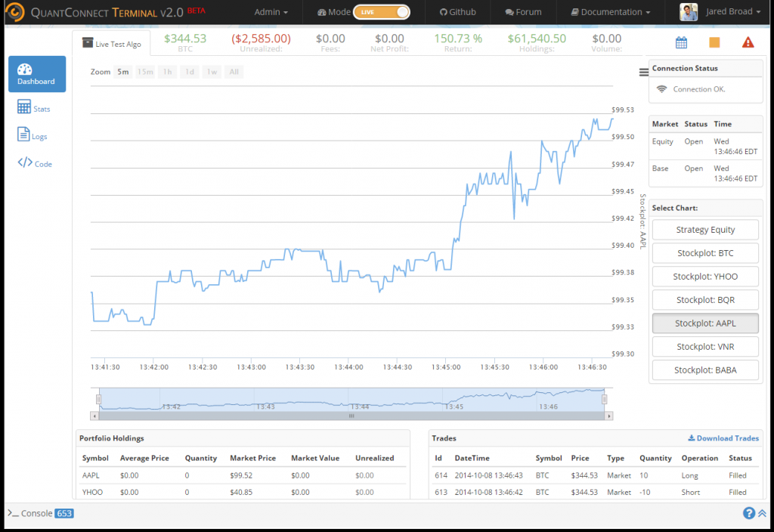Stop the algorithm with the orange square icon
Screen dimensions: 774x532
(x=714, y=42)
